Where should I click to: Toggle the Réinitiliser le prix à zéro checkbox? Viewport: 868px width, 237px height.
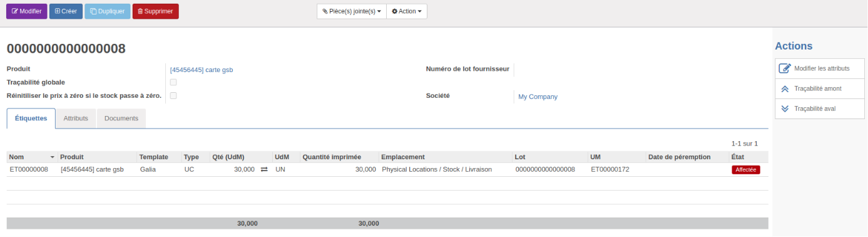(x=173, y=95)
